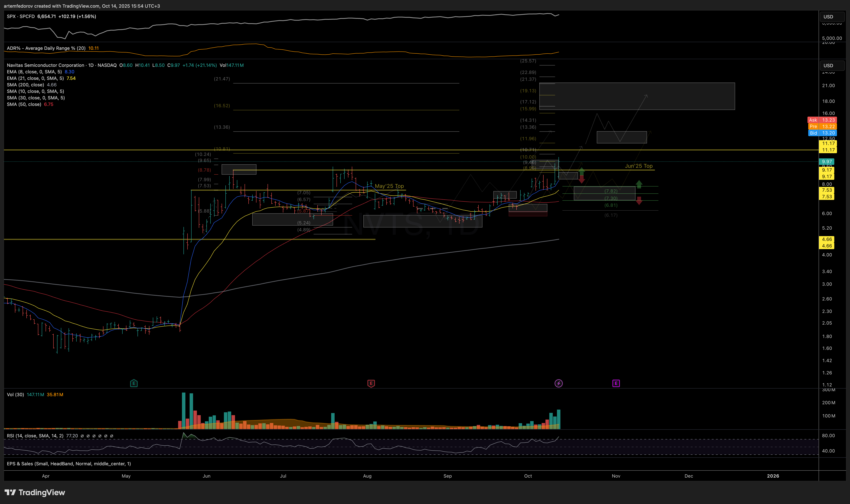Image resolution: width=850 pixels, height=504 pixels.
Task: Click the TradingView logo at the bottom
Action: pyautogui.click(x=35, y=493)
